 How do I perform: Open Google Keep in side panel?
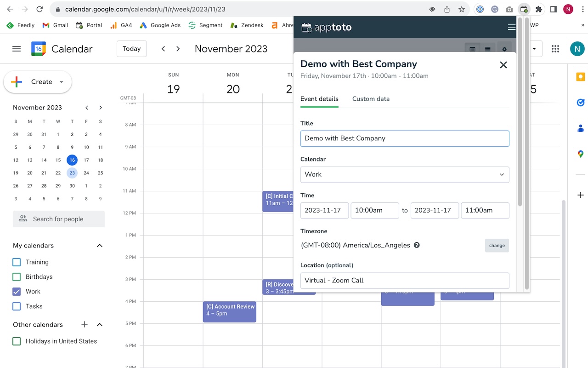pyautogui.click(x=581, y=77)
